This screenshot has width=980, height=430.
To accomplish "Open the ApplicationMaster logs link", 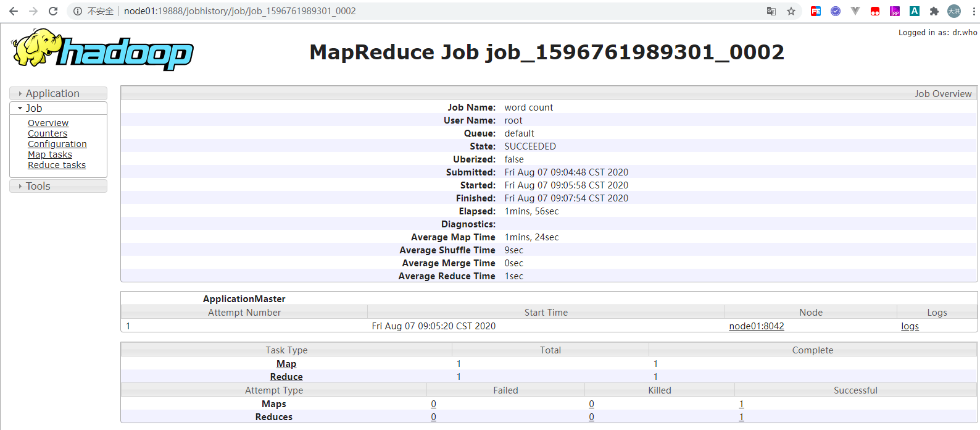I will point(910,326).
